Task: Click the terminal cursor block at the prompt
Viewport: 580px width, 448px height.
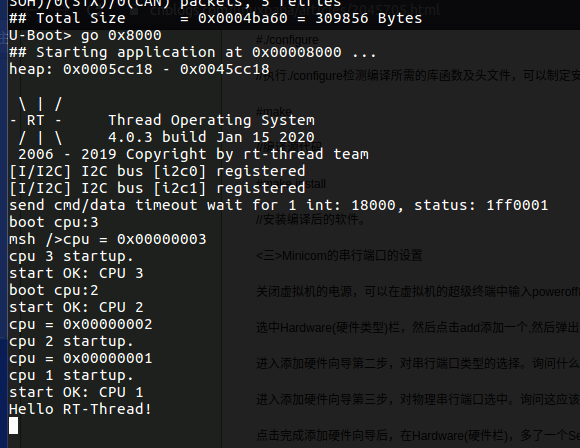Action: (14, 426)
